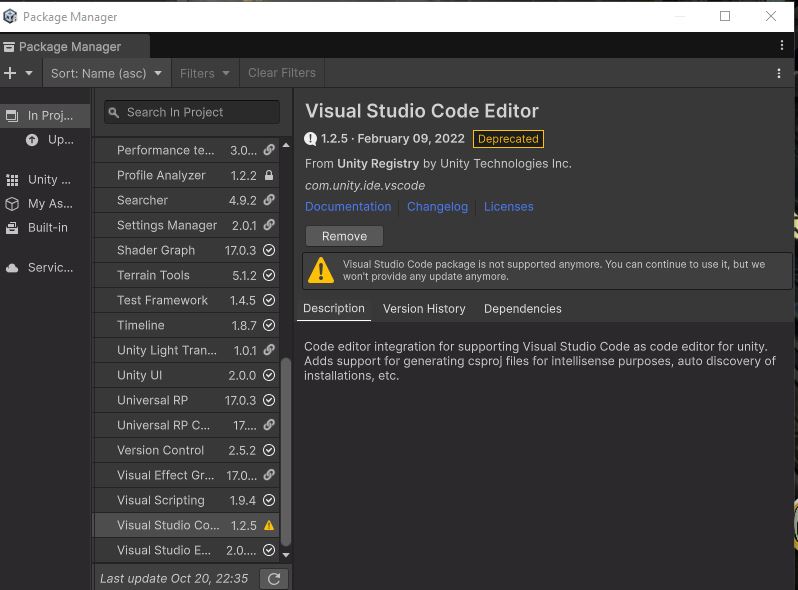
Task: Select the My Assets sidebar item
Action: coord(45,204)
